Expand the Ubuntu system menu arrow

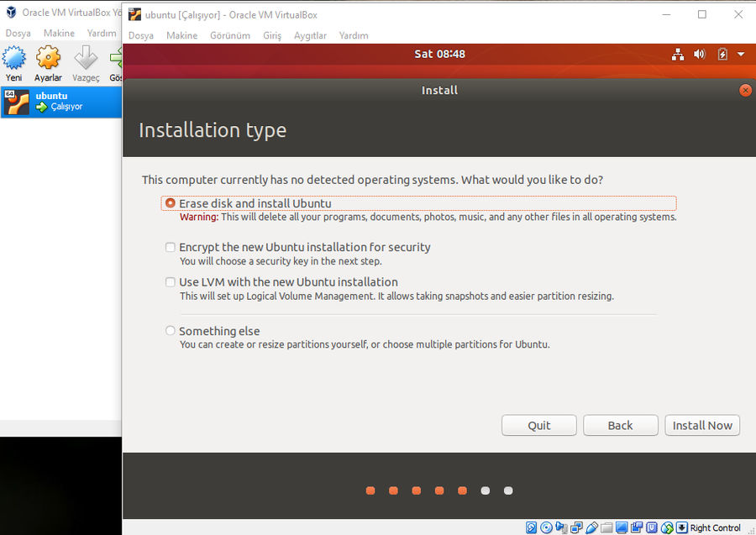point(741,55)
